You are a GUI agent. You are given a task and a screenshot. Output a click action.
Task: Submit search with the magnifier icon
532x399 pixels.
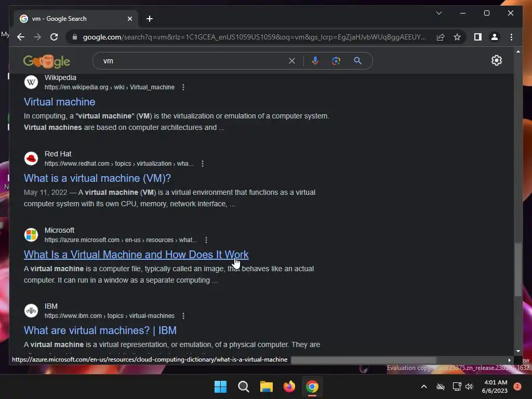click(x=357, y=61)
